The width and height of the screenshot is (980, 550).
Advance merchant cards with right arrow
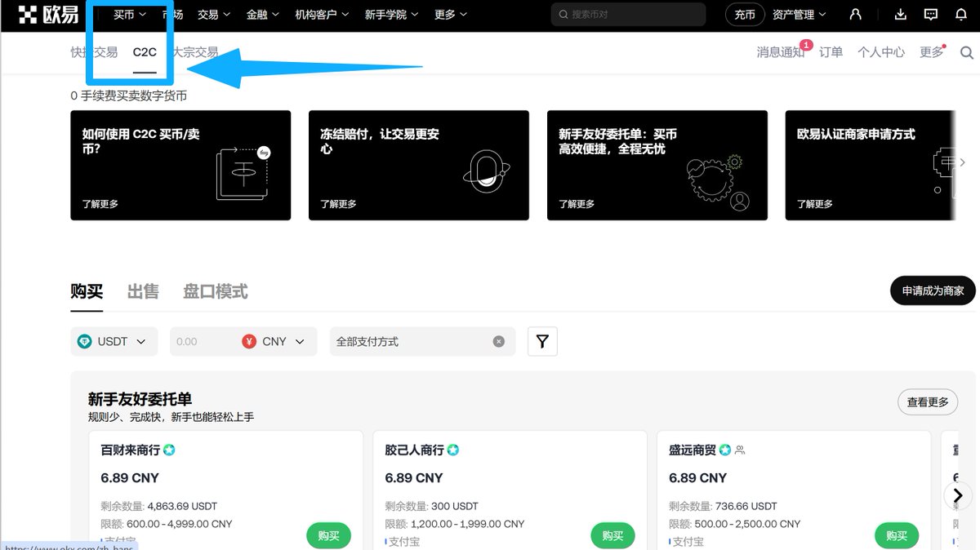pos(958,495)
